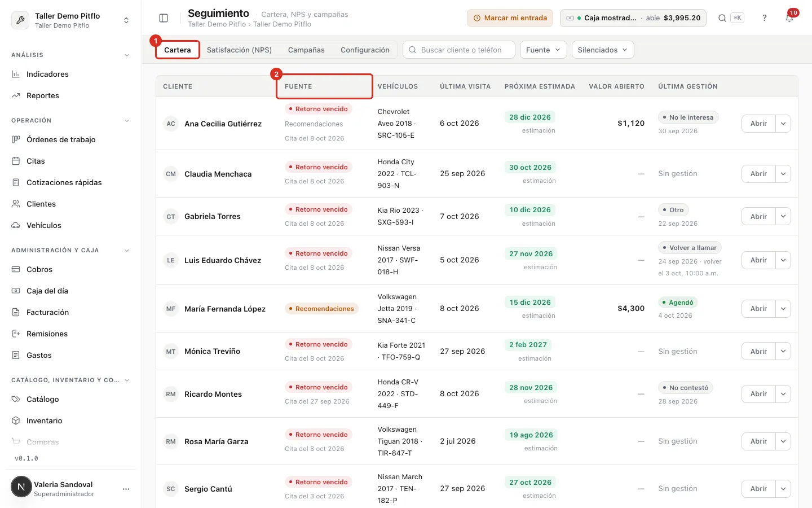812x508 pixels.
Task: Open the help question mark icon
Action: [765, 18]
